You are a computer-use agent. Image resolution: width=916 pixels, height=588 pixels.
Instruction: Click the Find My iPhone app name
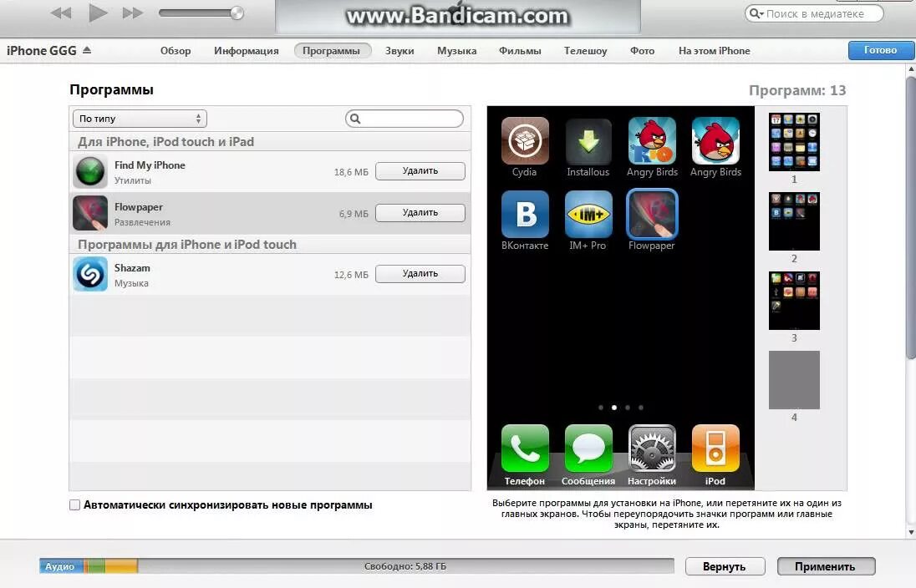point(150,165)
